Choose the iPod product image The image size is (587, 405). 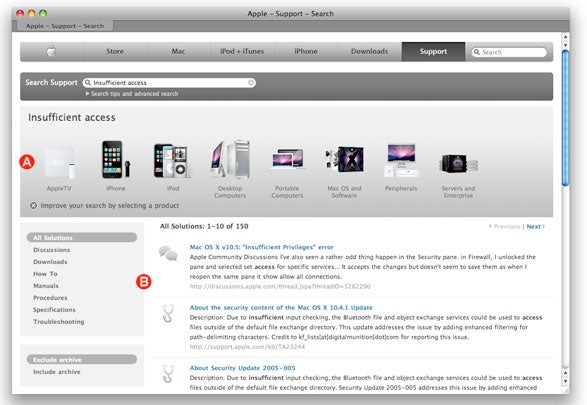[173, 161]
